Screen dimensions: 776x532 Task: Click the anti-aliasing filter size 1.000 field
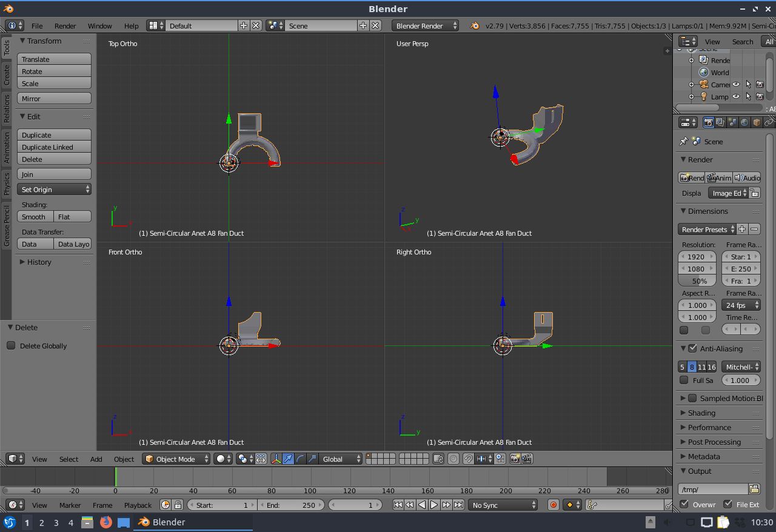tap(741, 380)
